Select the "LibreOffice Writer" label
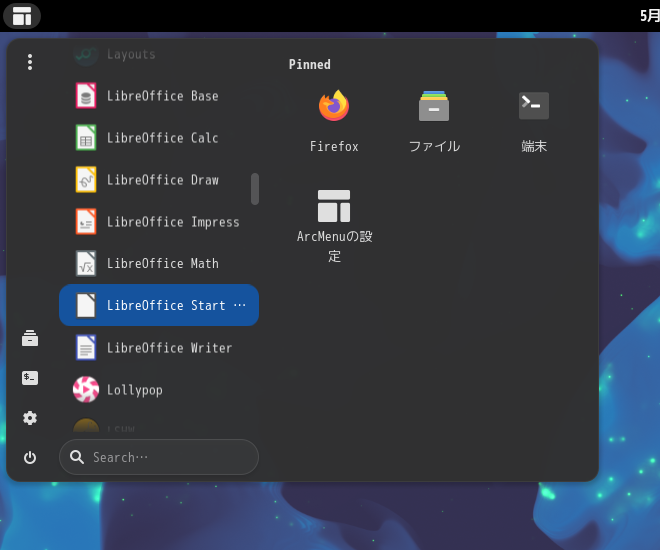 click(169, 348)
